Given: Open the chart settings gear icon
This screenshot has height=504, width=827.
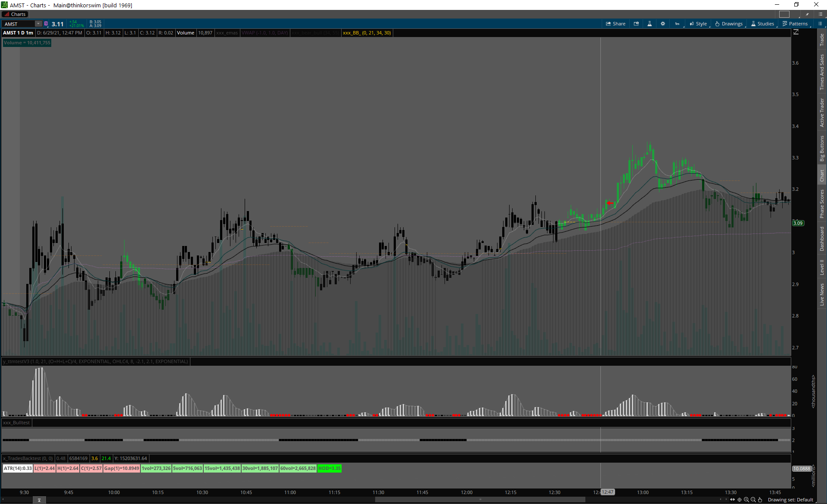Looking at the screenshot, I should click(663, 24).
